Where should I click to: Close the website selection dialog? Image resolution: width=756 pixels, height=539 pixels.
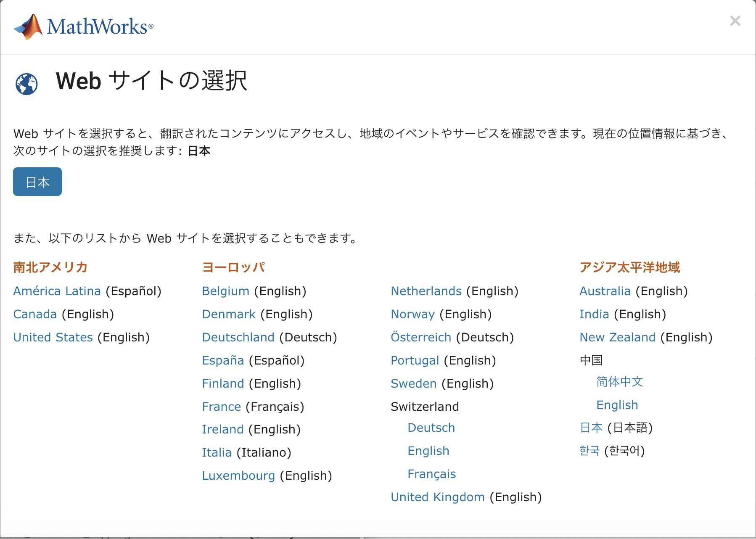pyautogui.click(x=735, y=21)
